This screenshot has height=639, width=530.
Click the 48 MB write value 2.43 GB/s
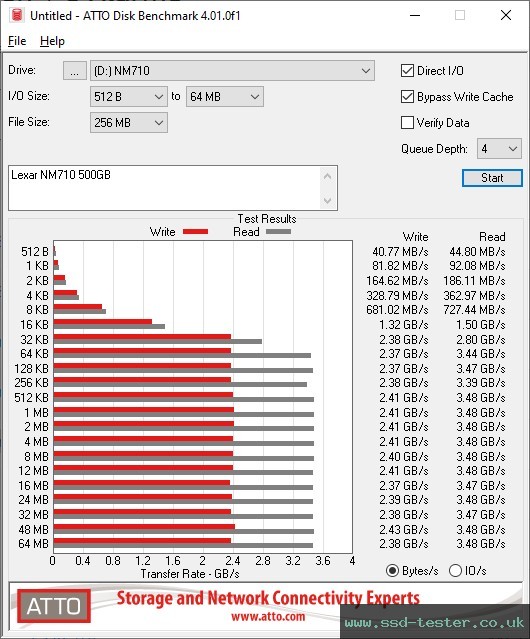pyautogui.click(x=404, y=530)
